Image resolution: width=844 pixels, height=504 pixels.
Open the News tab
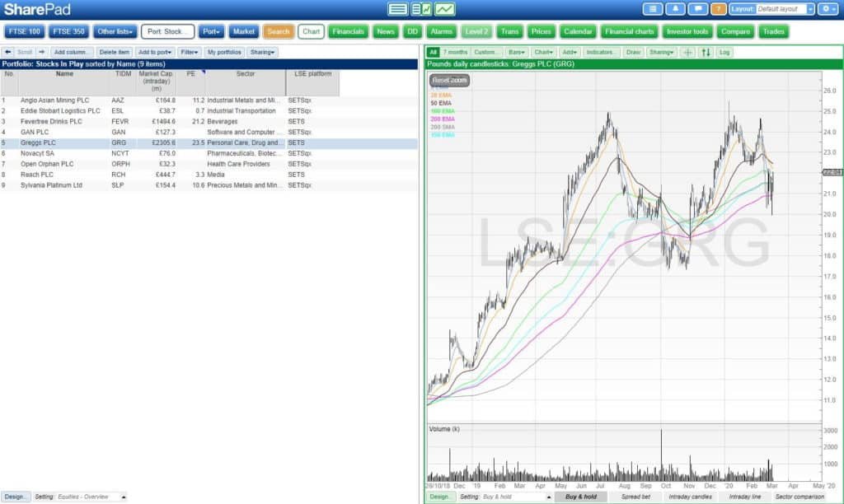tap(386, 32)
